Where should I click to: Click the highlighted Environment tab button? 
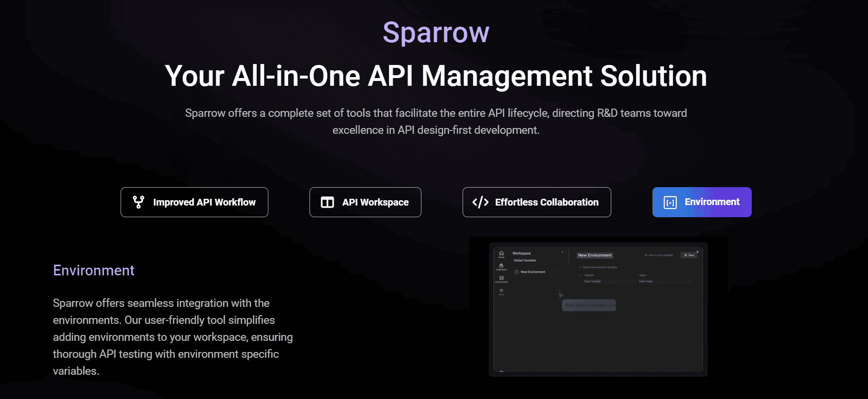tap(702, 202)
